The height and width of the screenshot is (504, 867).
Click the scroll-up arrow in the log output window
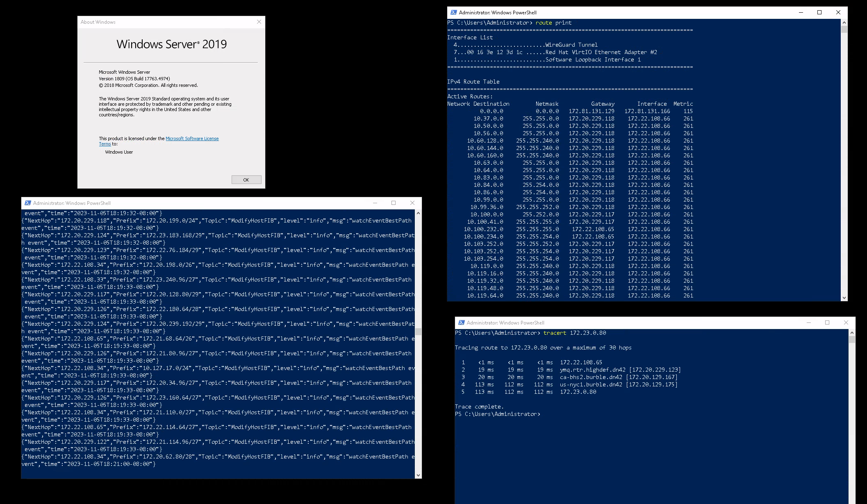click(x=417, y=213)
